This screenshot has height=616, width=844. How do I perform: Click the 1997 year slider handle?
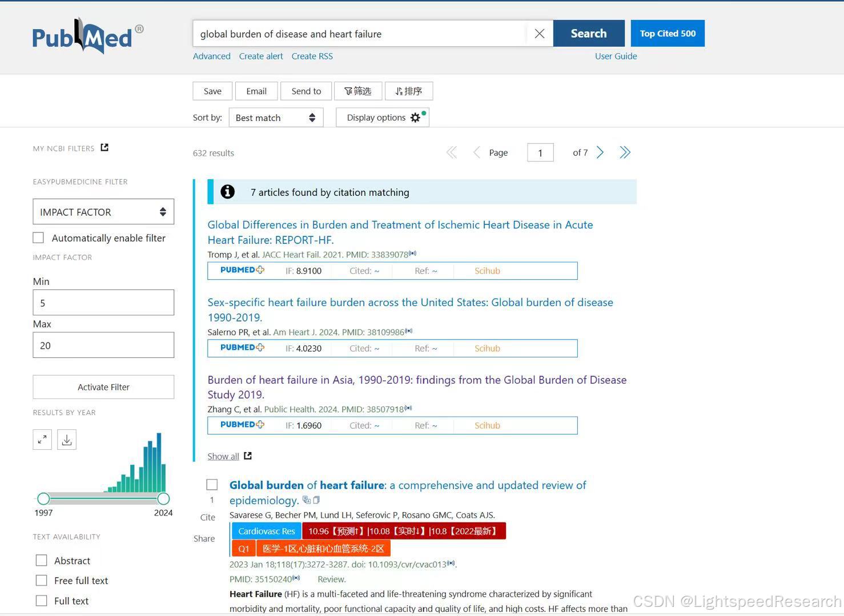[x=43, y=499]
